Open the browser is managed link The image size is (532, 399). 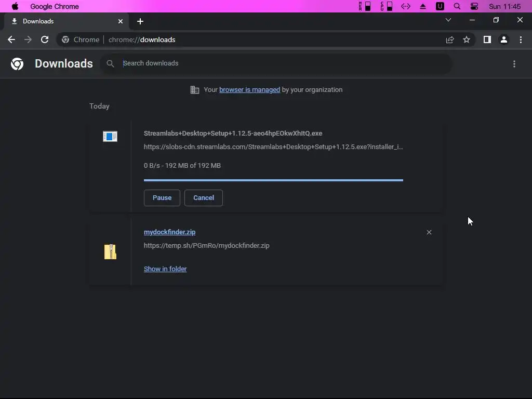click(x=249, y=89)
